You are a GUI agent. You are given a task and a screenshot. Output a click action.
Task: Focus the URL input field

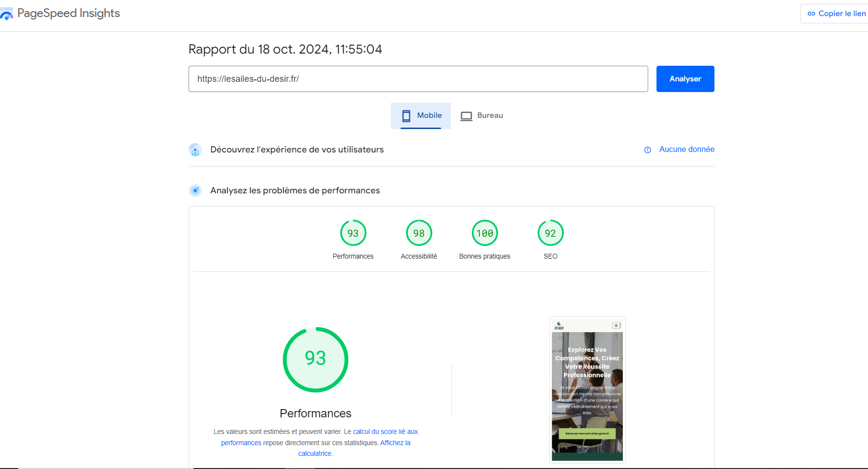coord(418,79)
